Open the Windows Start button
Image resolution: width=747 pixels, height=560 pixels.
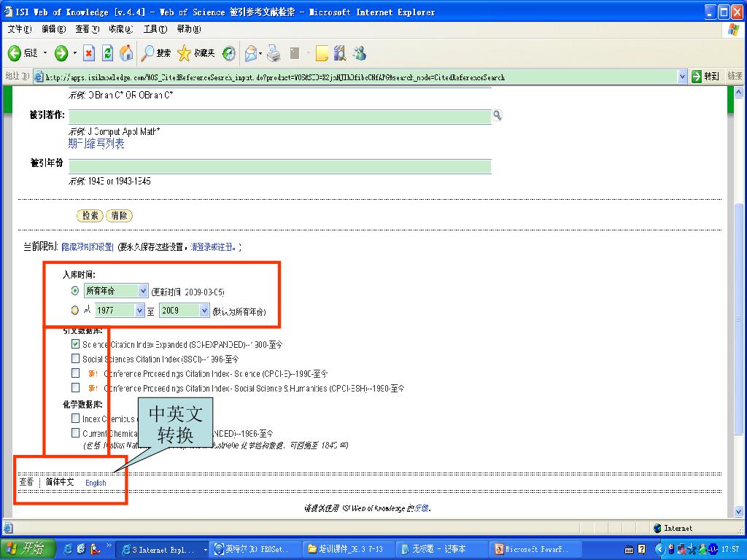tap(28, 548)
